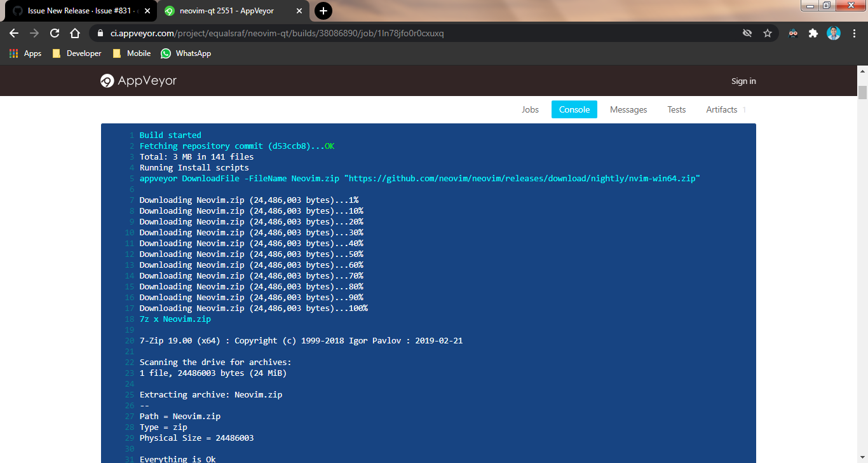868x463 pixels.
Task: Toggle the tracking-blocked eye icon
Action: click(747, 33)
